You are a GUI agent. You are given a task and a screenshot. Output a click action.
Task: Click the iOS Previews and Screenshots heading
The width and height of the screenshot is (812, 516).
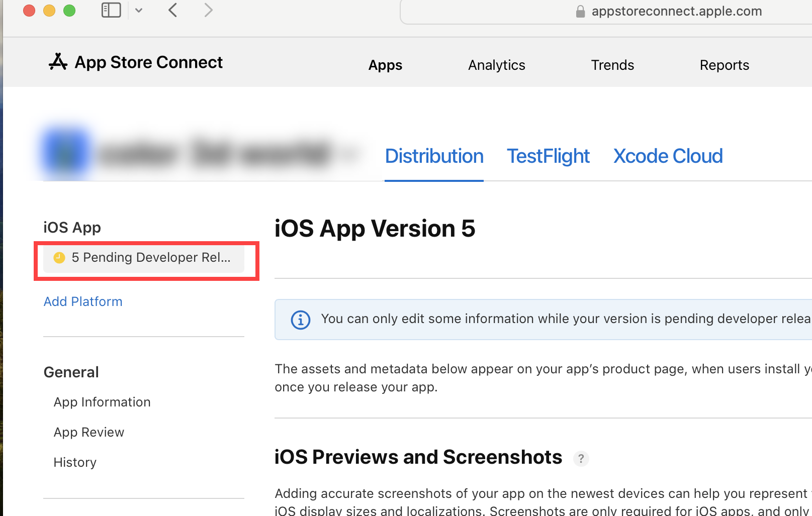pyautogui.click(x=418, y=457)
